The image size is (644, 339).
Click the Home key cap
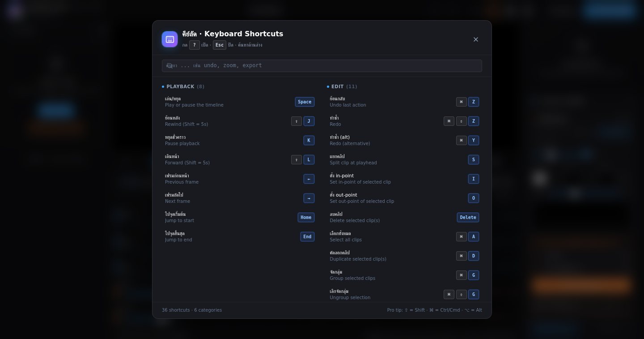[306, 218]
